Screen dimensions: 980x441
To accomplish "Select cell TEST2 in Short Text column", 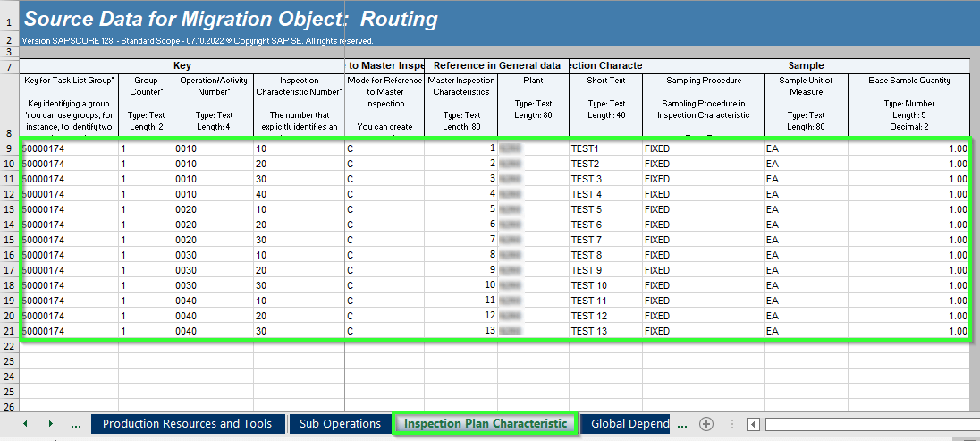I will 605,164.
